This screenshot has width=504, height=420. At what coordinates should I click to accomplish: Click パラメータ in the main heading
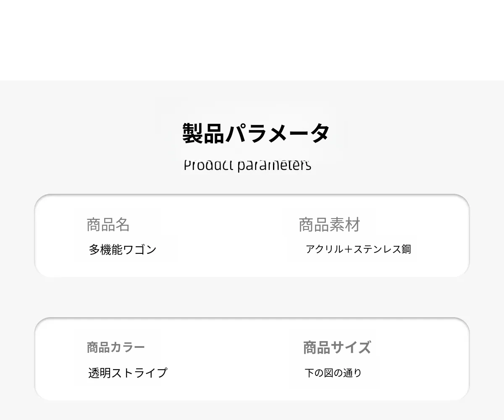click(x=277, y=133)
